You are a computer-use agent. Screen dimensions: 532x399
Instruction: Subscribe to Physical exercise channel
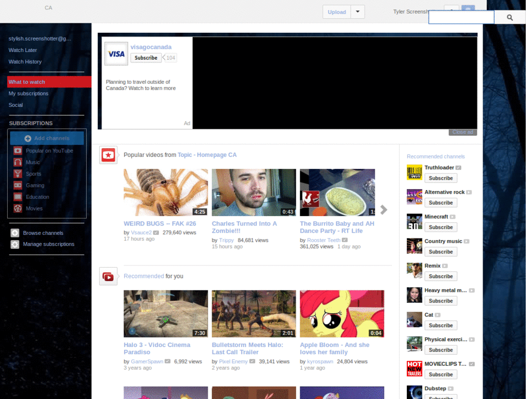[441, 350]
